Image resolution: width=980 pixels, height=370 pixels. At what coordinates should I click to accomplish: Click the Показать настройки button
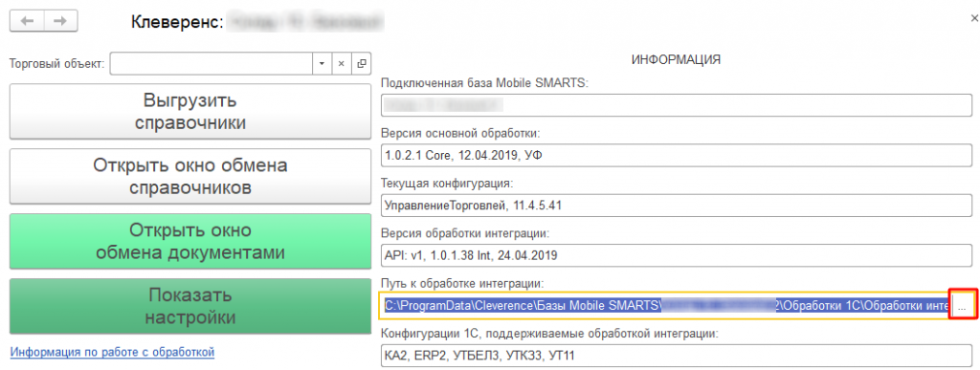190,306
